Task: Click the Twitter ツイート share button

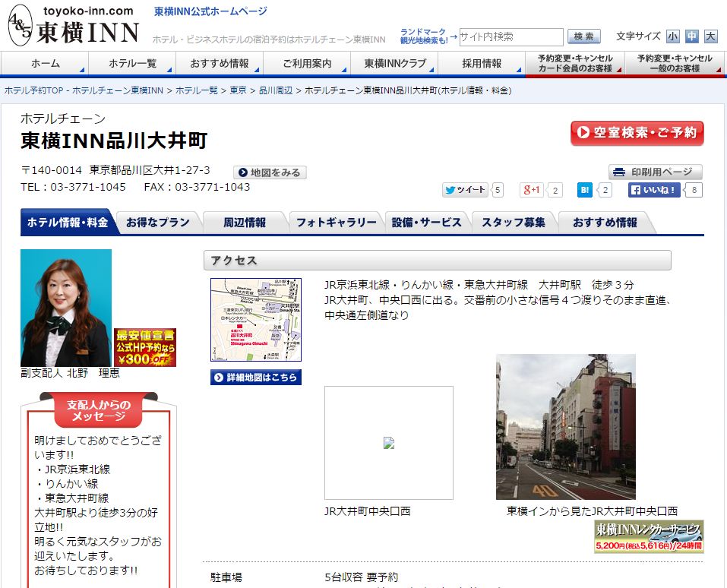Action: point(465,190)
